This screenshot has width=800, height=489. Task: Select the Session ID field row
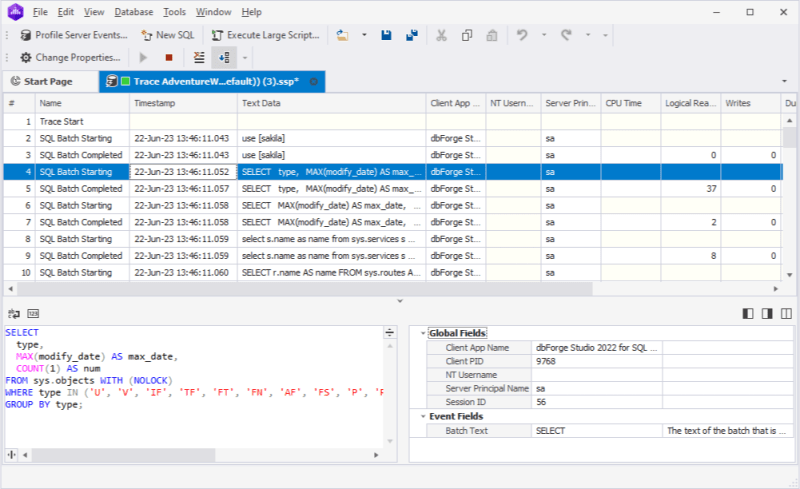click(610, 402)
